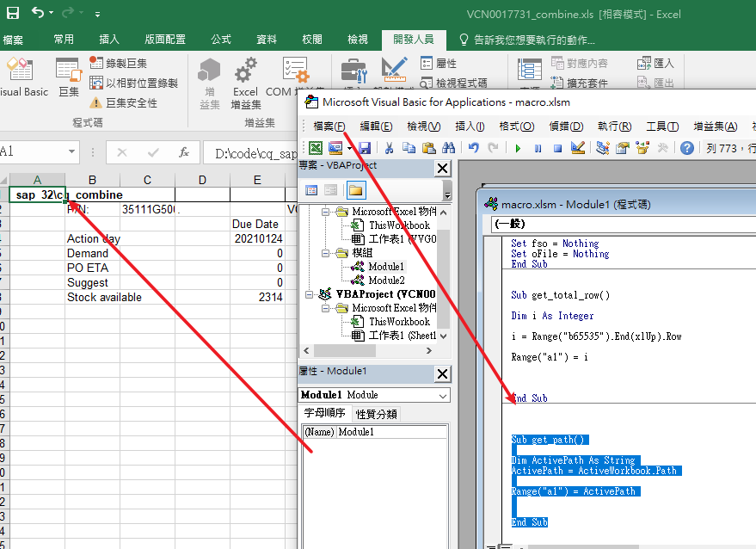Toggle 以相對位置錄製 relative recording
The width and height of the screenshot is (756, 549).
[133, 83]
